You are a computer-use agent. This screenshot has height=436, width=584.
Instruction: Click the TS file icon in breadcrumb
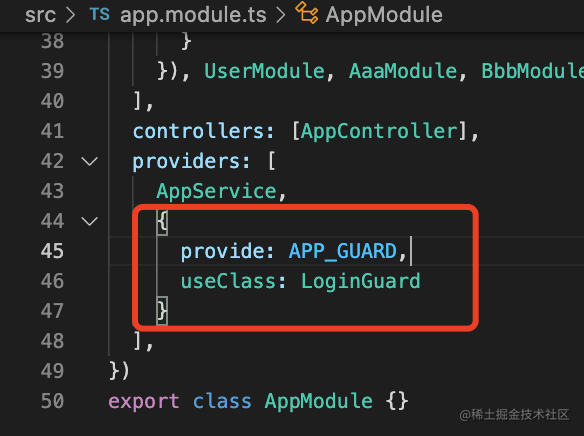point(99,15)
